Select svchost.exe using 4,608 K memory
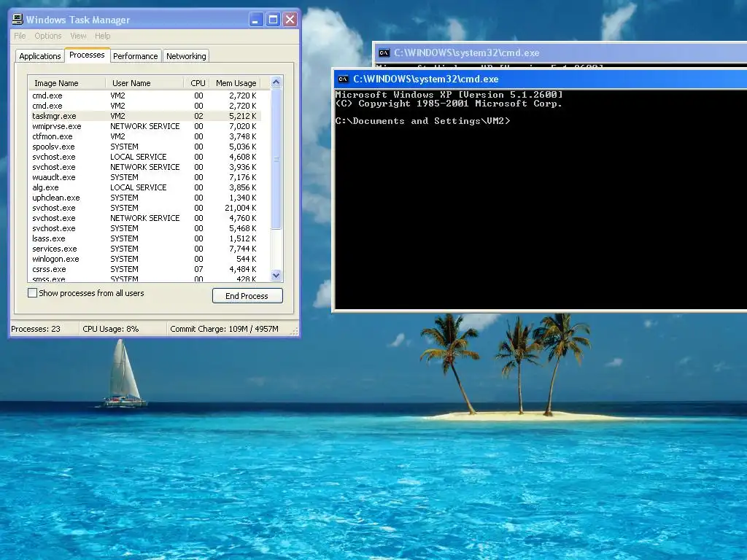 pyautogui.click(x=145, y=157)
